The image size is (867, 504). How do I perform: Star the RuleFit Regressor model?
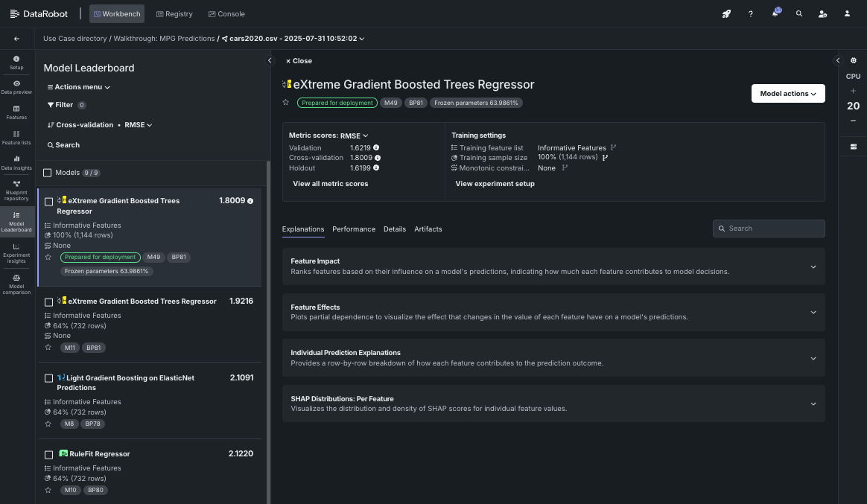[x=48, y=490]
